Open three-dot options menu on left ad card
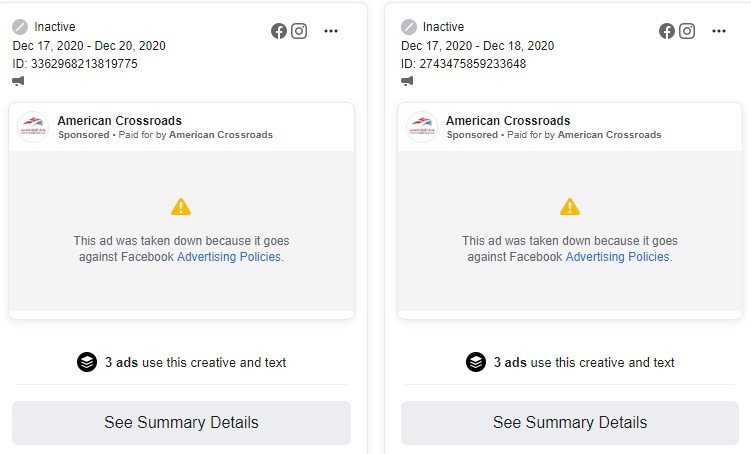The width and height of the screenshot is (751, 454). (331, 31)
